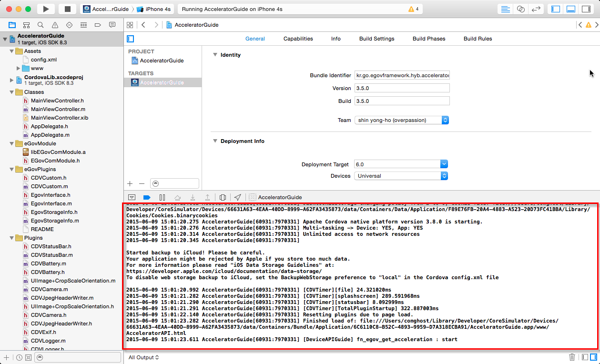Open the All Output selector
The image size is (600, 364).
tap(143, 357)
